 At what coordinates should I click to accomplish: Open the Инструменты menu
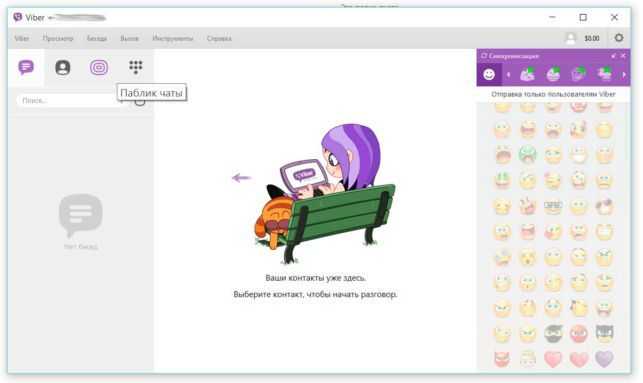(x=173, y=39)
